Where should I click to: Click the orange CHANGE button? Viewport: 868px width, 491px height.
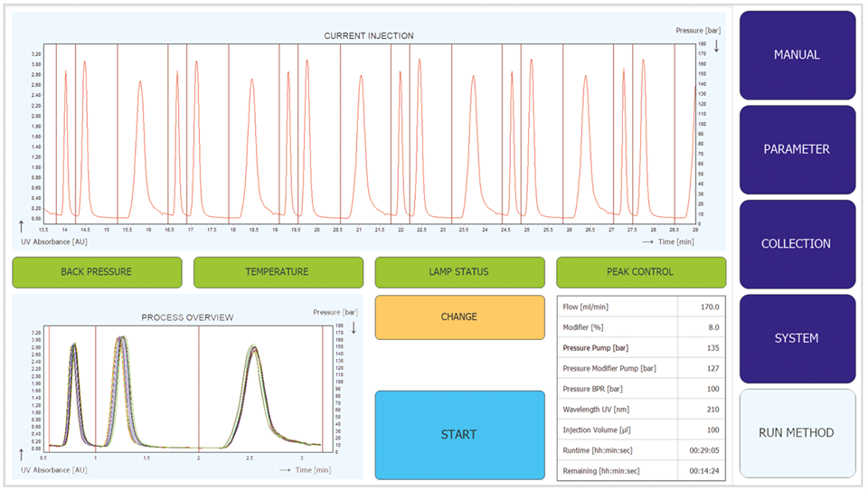(459, 317)
